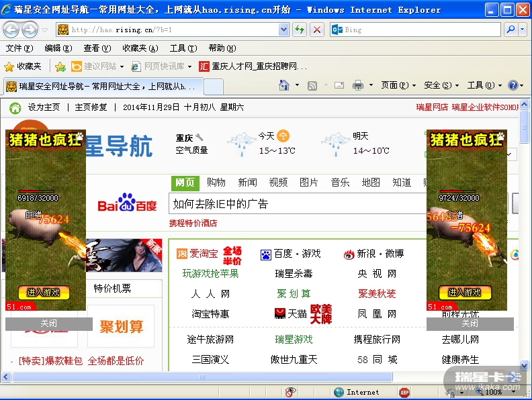Click the 爱淘宝 orange Taobao icon
This screenshot has height=400, width=532.
point(182,254)
